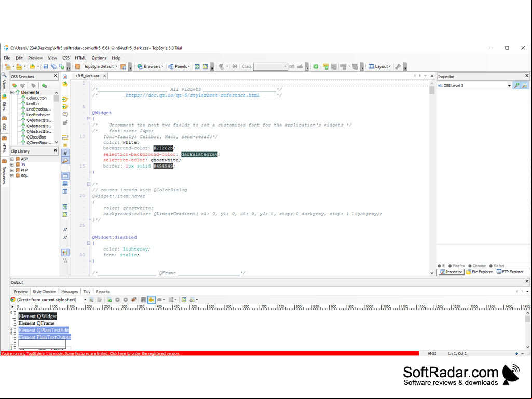Open the CSS Level 3 dropdown

tap(509, 86)
